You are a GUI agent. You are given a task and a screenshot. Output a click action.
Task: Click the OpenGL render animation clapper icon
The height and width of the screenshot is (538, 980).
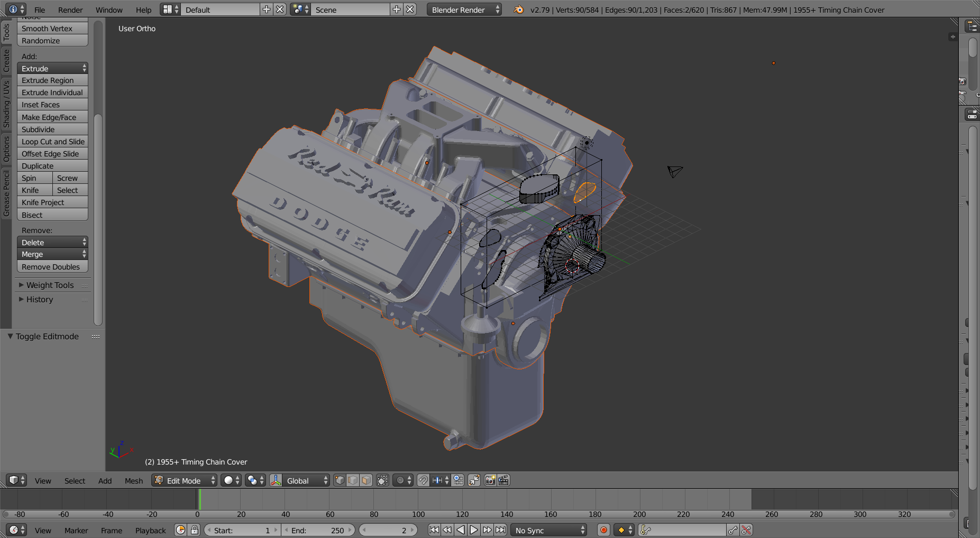click(x=503, y=480)
